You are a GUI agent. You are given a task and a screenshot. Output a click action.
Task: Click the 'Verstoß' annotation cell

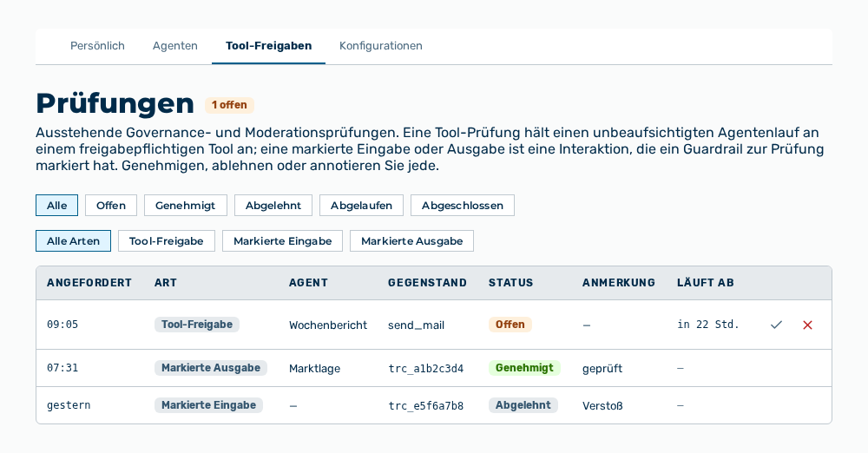coord(602,406)
